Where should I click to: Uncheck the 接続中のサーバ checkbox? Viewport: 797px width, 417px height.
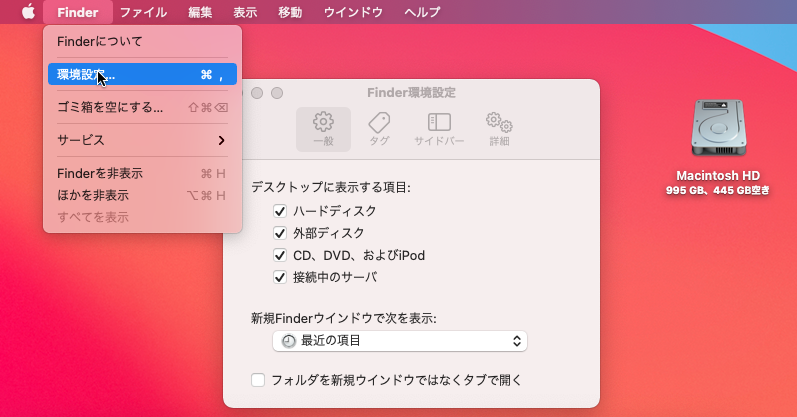tap(280, 277)
